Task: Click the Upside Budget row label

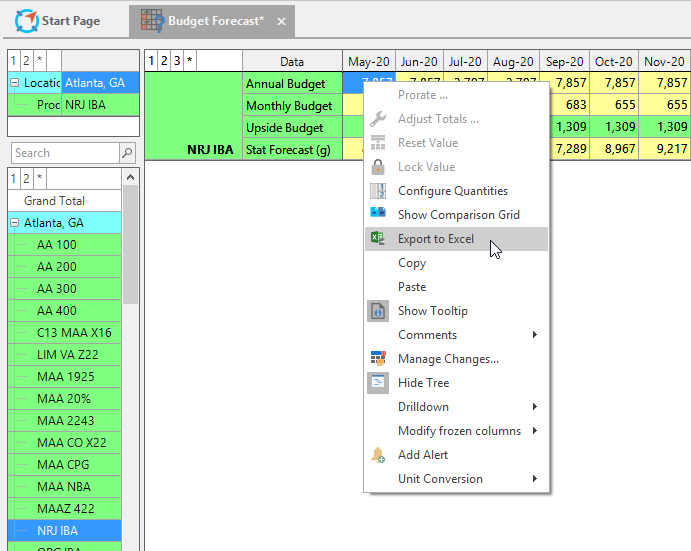Action: (292, 127)
